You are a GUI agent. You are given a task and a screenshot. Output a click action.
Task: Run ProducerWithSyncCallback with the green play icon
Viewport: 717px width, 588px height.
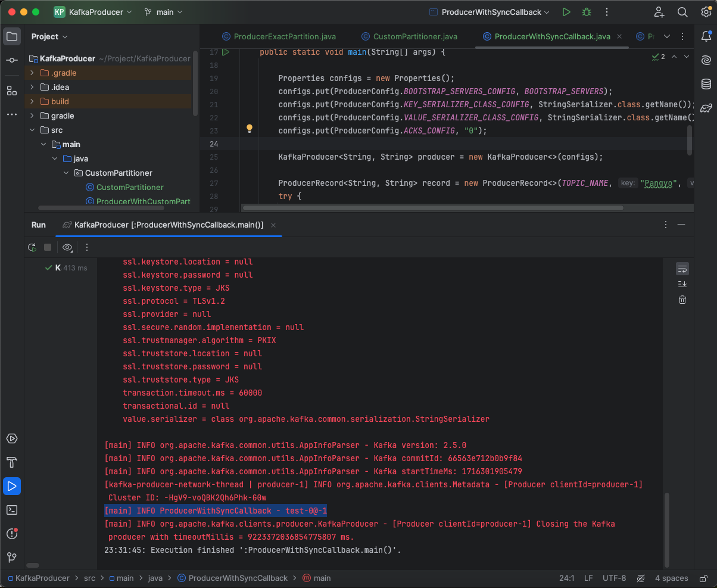click(x=566, y=12)
